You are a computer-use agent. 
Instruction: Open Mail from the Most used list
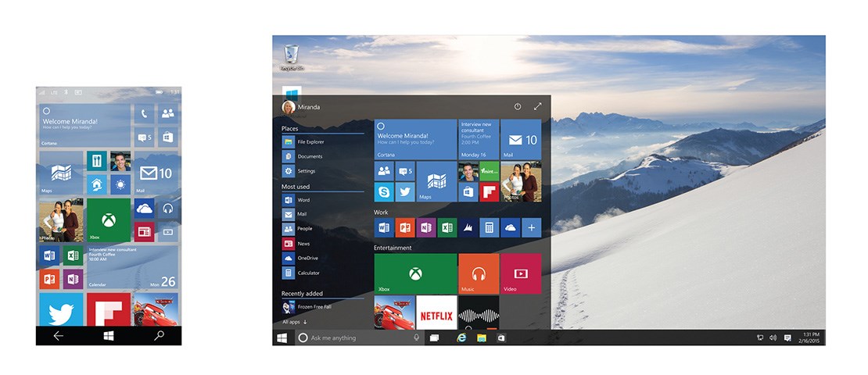click(323, 215)
